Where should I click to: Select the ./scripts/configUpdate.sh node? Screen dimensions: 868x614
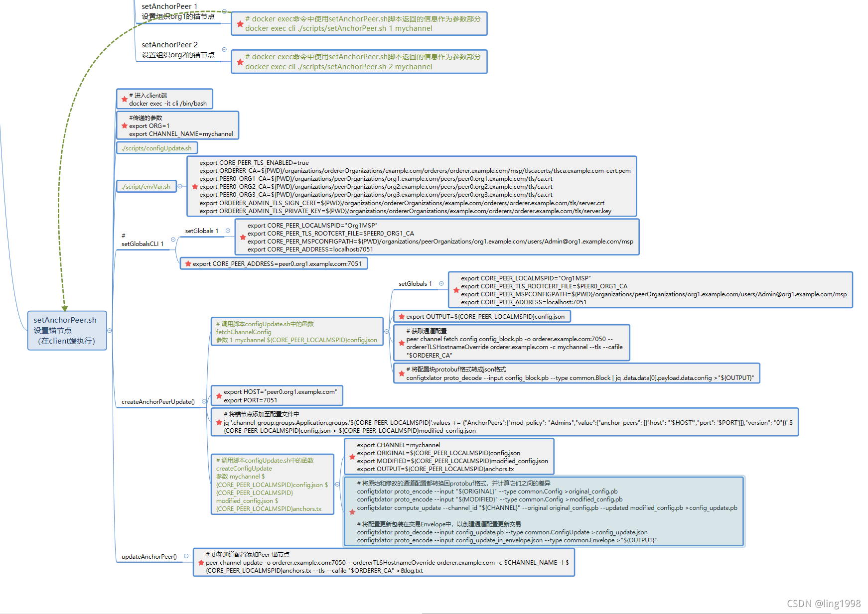[156, 148]
